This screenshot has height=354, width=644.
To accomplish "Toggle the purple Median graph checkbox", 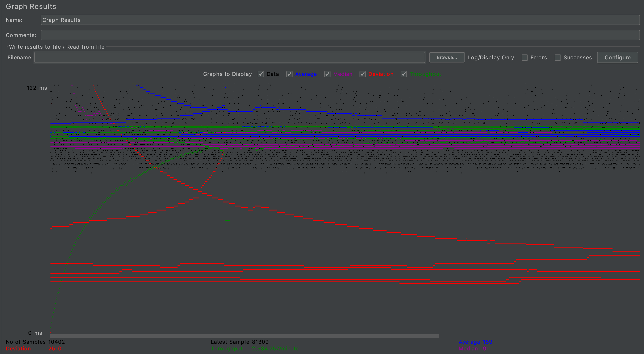I will click(x=327, y=74).
